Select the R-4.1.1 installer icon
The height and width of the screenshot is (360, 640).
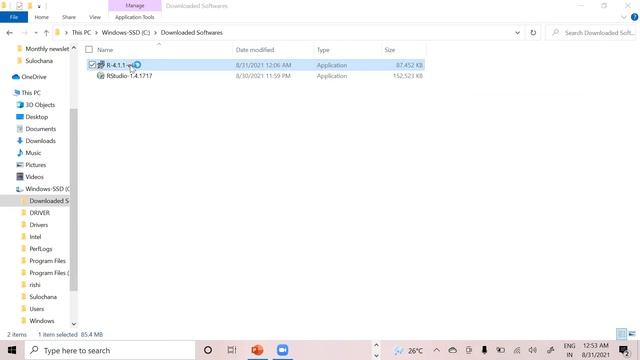pyautogui.click(x=101, y=65)
